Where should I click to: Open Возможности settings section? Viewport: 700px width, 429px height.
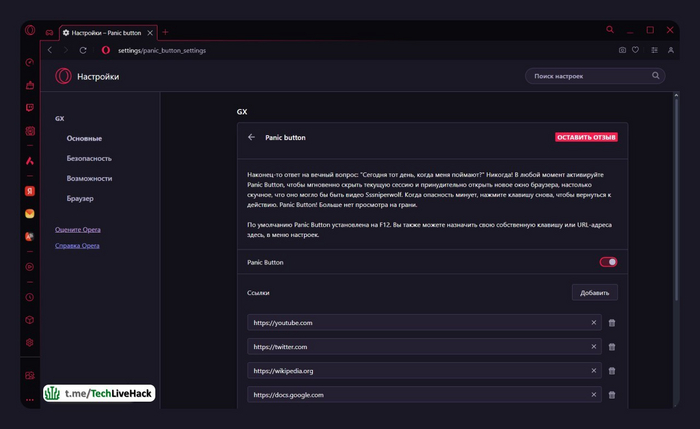coord(89,178)
